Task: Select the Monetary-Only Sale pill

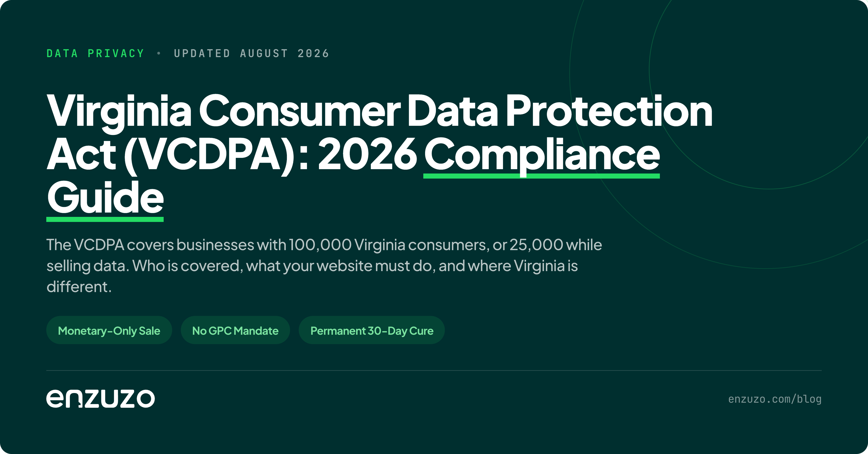Action: [x=109, y=330]
